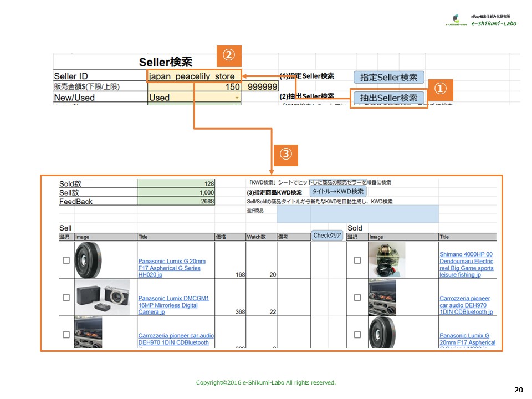Click the car audio Sold thumbnail
This screenshot has height=399, width=532.
point(382,298)
